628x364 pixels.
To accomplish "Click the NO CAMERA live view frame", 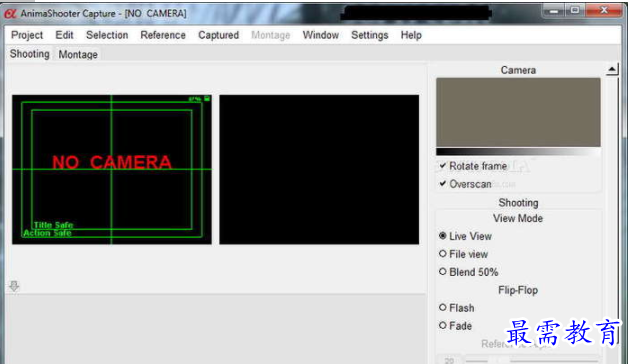I will click(112, 169).
